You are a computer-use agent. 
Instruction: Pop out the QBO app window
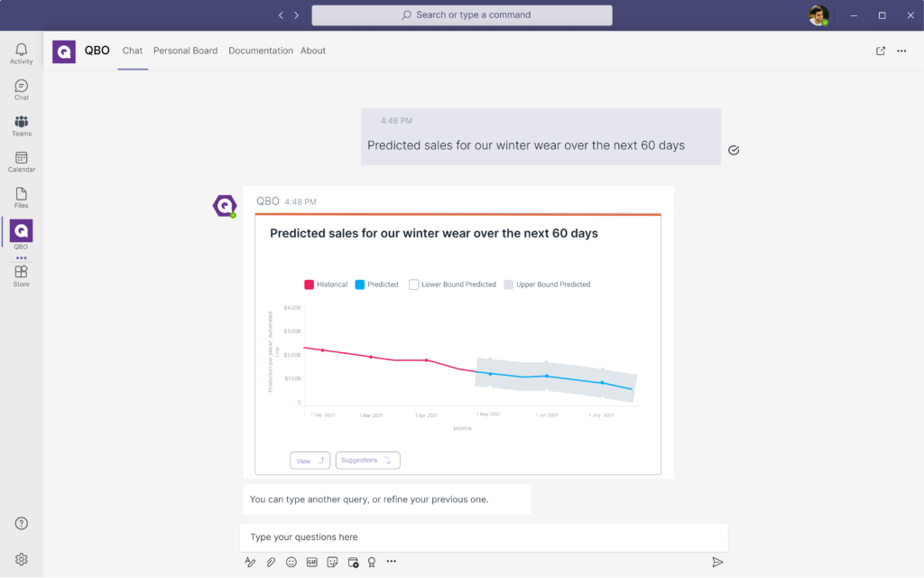(881, 51)
